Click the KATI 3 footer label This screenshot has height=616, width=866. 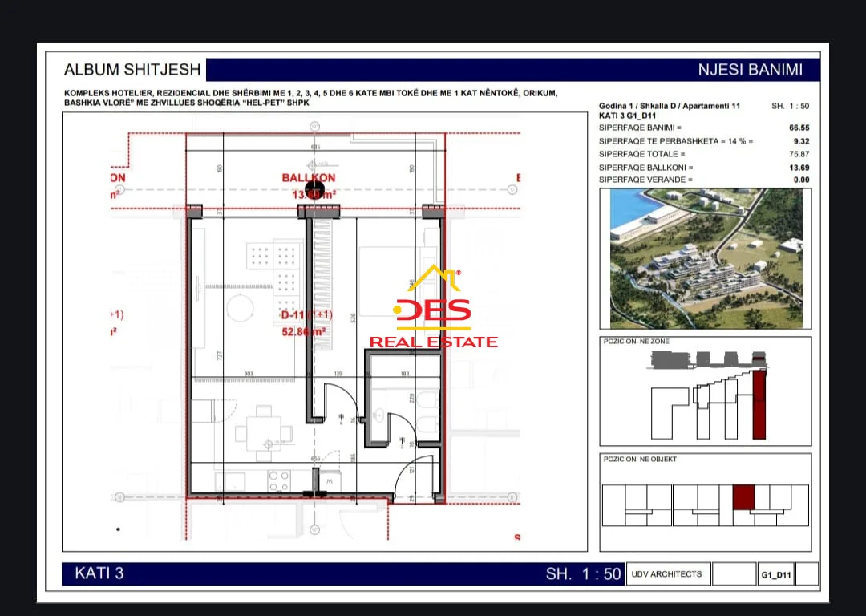(99, 573)
